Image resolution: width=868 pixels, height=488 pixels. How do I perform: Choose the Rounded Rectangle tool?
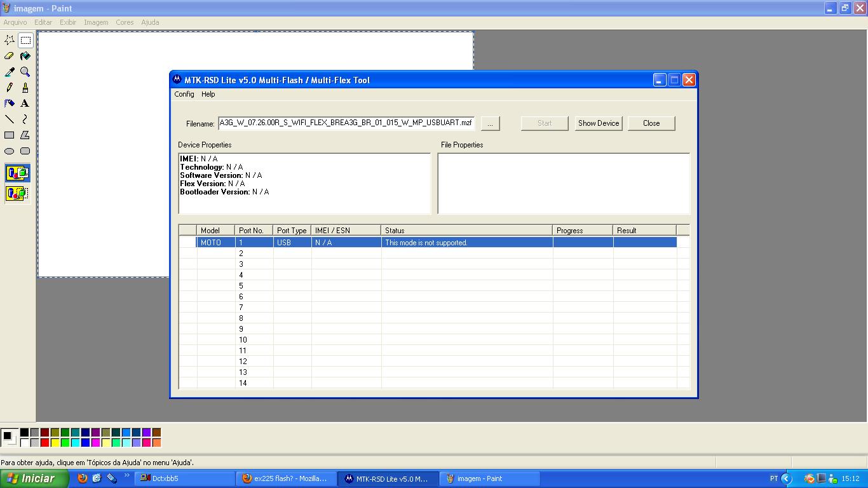click(25, 151)
